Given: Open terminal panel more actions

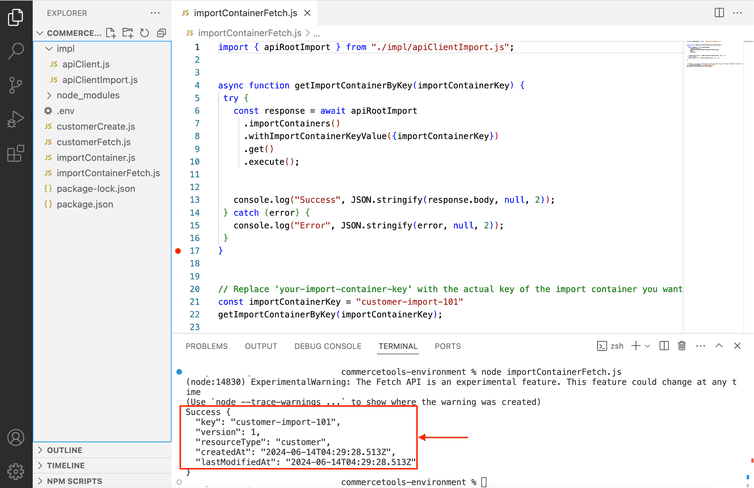Looking at the screenshot, I should (700, 346).
